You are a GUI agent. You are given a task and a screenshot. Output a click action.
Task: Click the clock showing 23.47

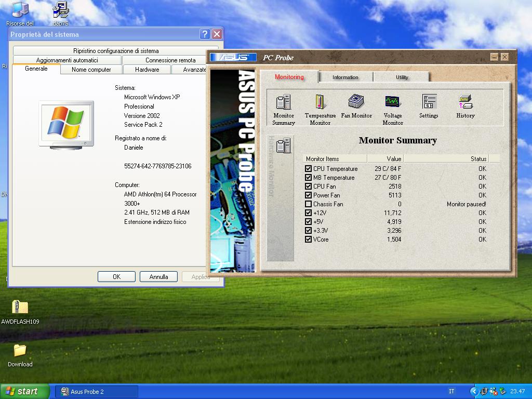[x=517, y=391]
